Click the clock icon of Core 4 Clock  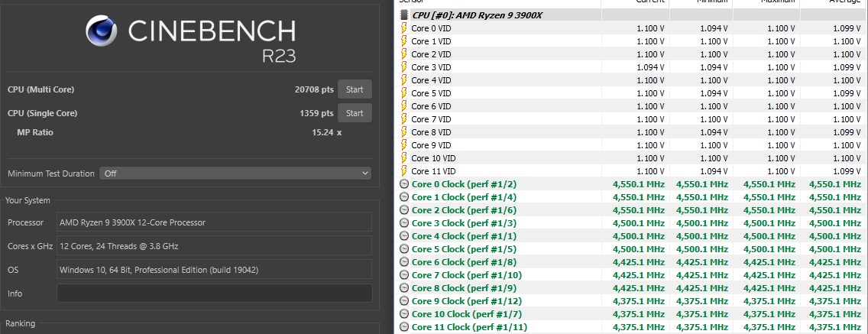(404, 236)
